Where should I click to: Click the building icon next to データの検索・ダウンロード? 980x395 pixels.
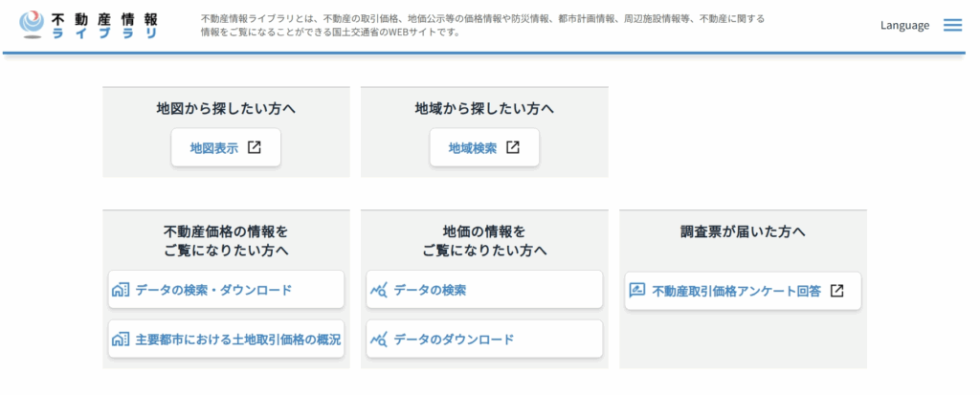(x=121, y=290)
